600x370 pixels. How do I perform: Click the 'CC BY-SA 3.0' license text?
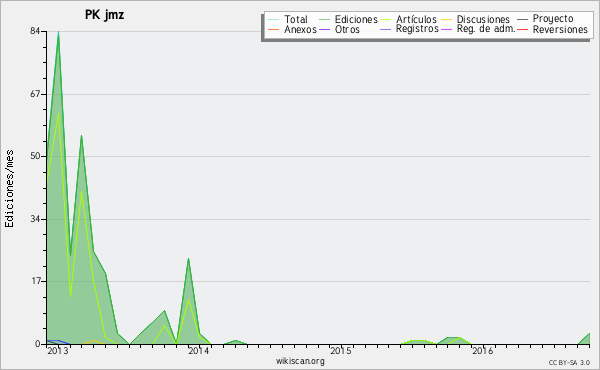pyautogui.click(x=569, y=363)
